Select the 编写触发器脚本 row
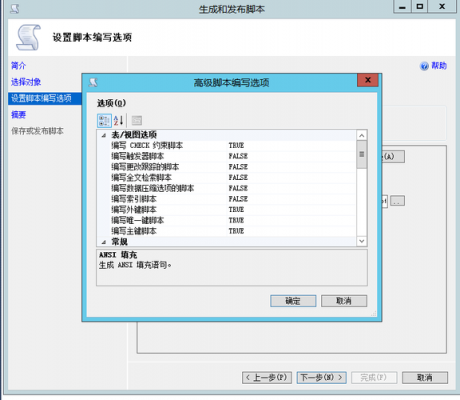The height and width of the screenshot is (400, 460). click(x=227, y=156)
